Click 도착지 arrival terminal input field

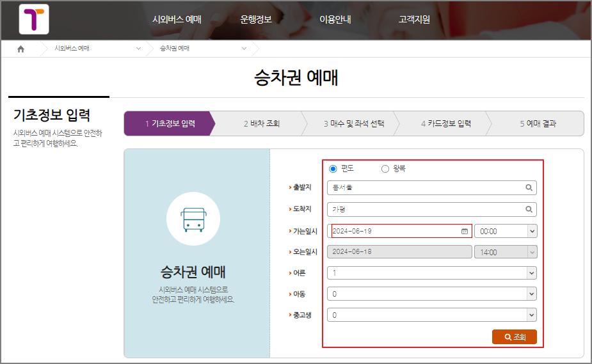click(432, 209)
